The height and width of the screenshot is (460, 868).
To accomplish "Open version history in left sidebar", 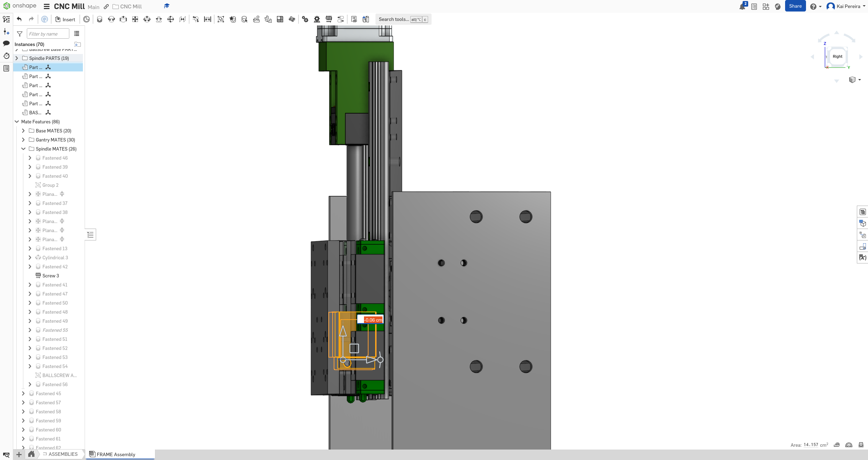I will tap(6, 56).
